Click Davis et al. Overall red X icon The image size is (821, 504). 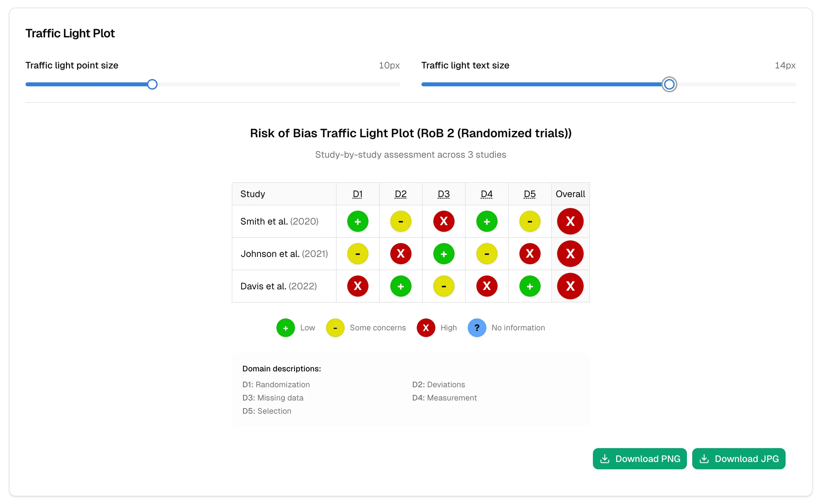point(570,286)
